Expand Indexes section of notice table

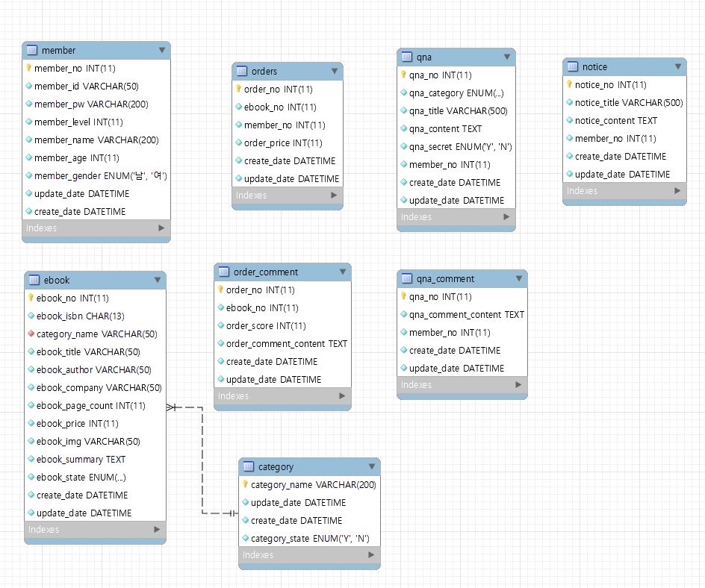tap(677, 191)
